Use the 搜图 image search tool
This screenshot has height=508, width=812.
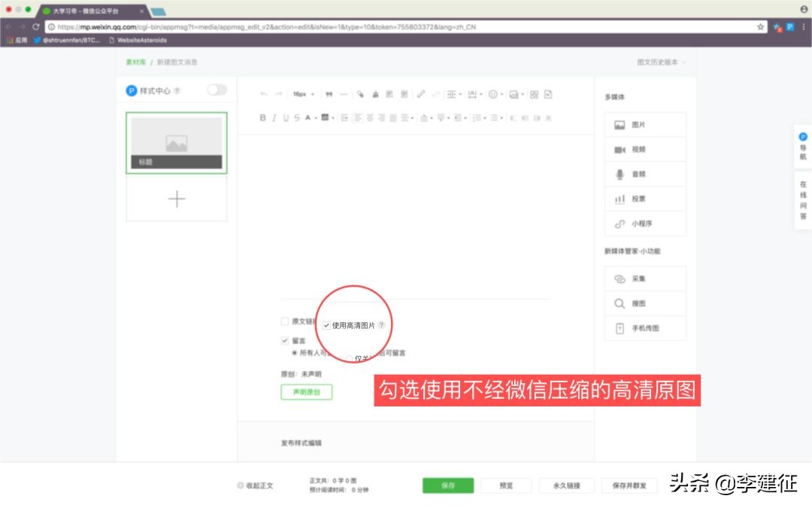click(x=644, y=303)
